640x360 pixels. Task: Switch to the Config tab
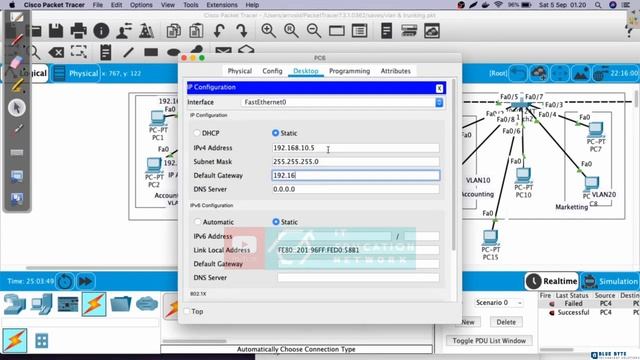[x=272, y=71]
